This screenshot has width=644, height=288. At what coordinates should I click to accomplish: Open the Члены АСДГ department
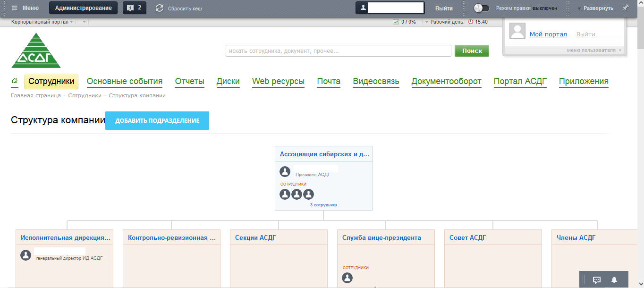[x=576, y=237]
